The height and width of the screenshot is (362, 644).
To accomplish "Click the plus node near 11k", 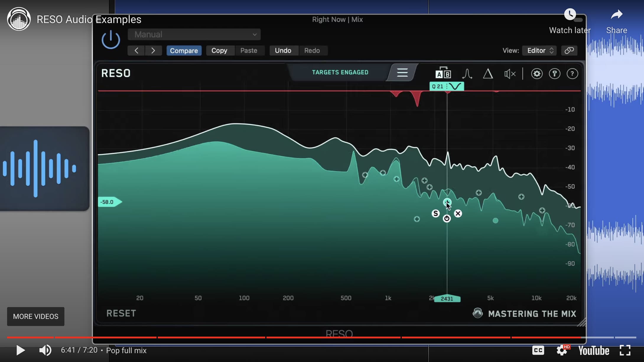I will point(542,210).
